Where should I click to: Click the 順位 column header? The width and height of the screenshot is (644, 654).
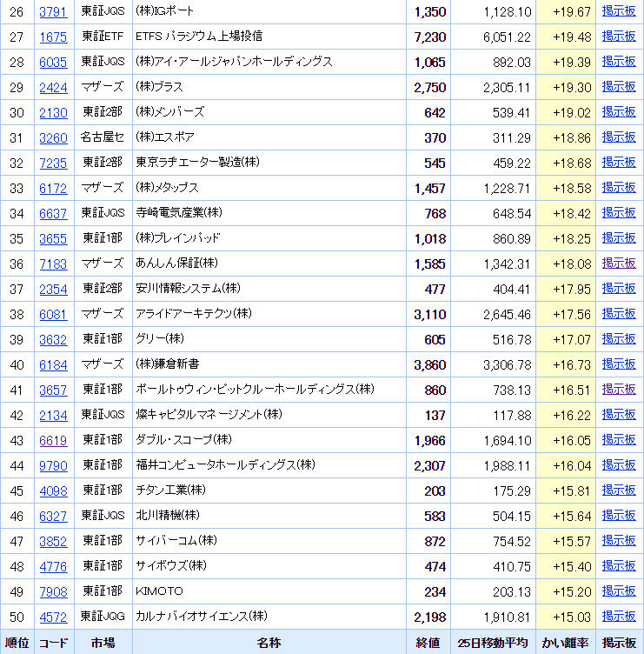17,644
